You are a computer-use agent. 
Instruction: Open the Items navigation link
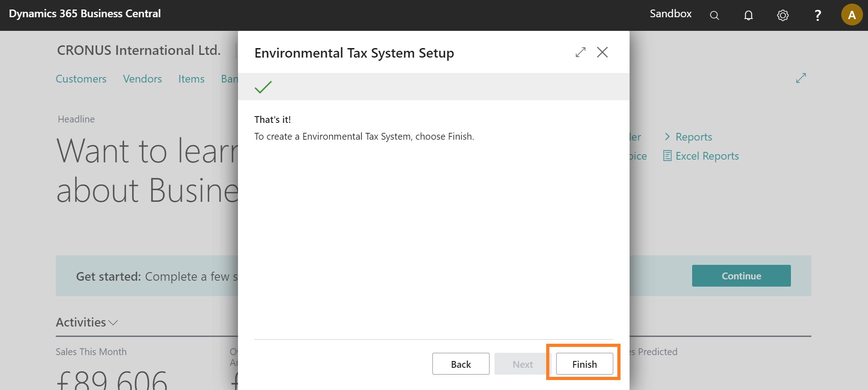191,79
